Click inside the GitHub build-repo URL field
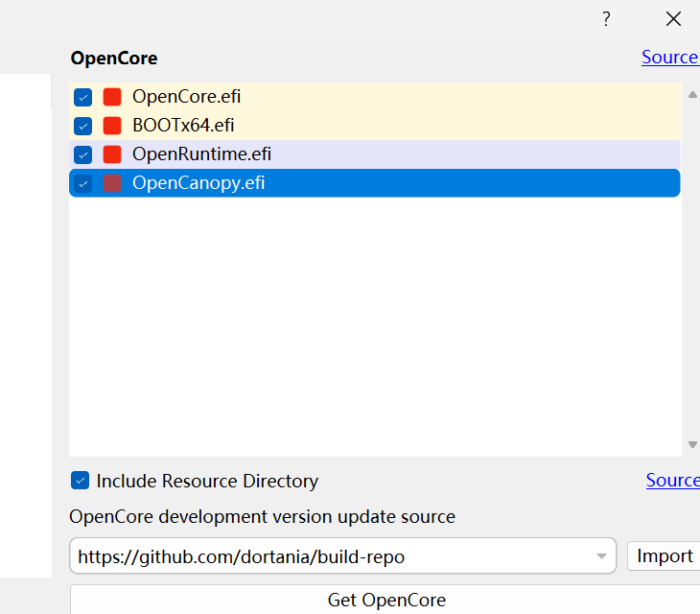700x614 pixels. 326,556
